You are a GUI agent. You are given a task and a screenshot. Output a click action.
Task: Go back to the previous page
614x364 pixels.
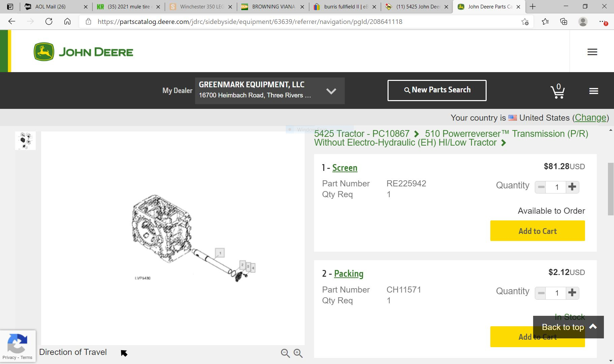click(12, 22)
